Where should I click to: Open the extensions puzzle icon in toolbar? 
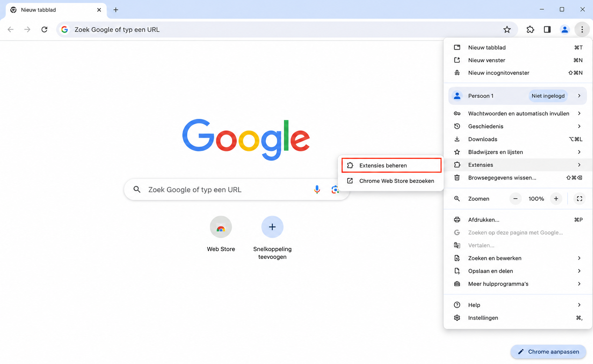click(530, 30)
